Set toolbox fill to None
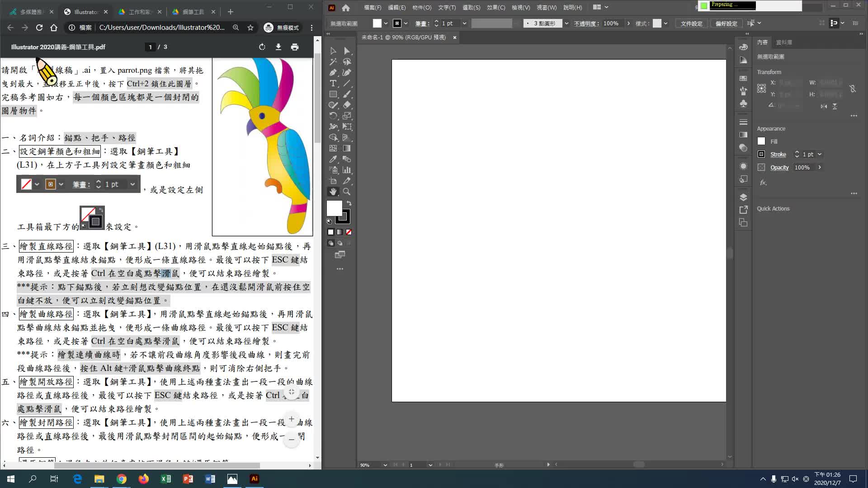The height and width of the screenshot is (488, 868). (349, 232)
